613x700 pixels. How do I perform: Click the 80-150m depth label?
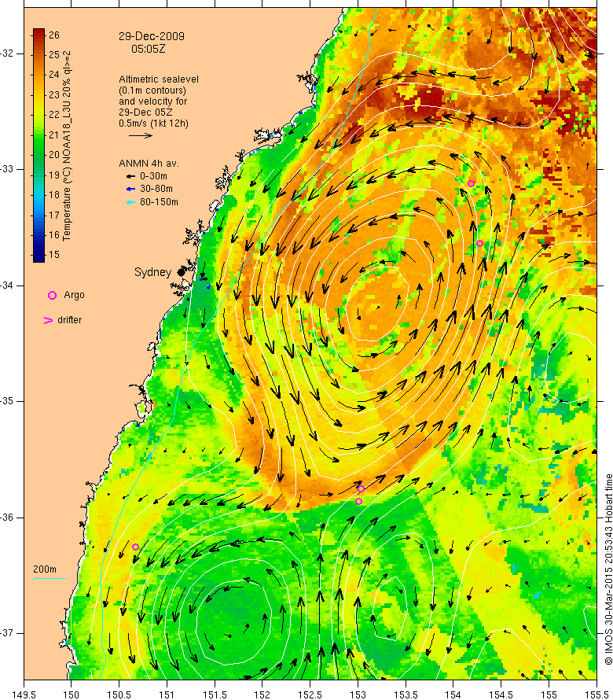[159, 202]
